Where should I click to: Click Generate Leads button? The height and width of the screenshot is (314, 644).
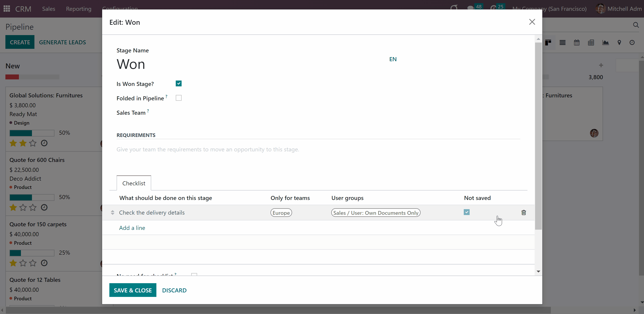point(63,42)
